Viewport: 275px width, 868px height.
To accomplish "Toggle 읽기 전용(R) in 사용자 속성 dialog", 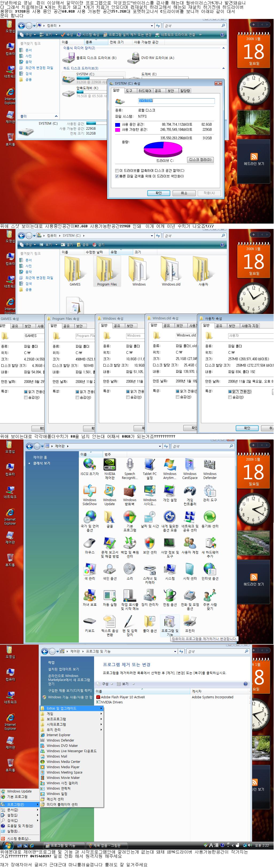I will (x=230, y=391).
